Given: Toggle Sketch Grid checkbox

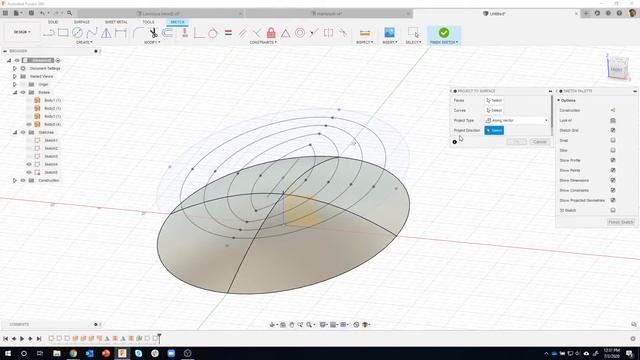Looking at the screenshot, I should [x=613, y=130].
